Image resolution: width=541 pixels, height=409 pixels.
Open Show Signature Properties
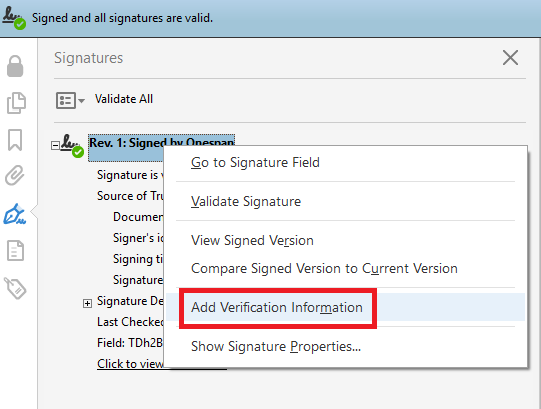tap(276, 347)
